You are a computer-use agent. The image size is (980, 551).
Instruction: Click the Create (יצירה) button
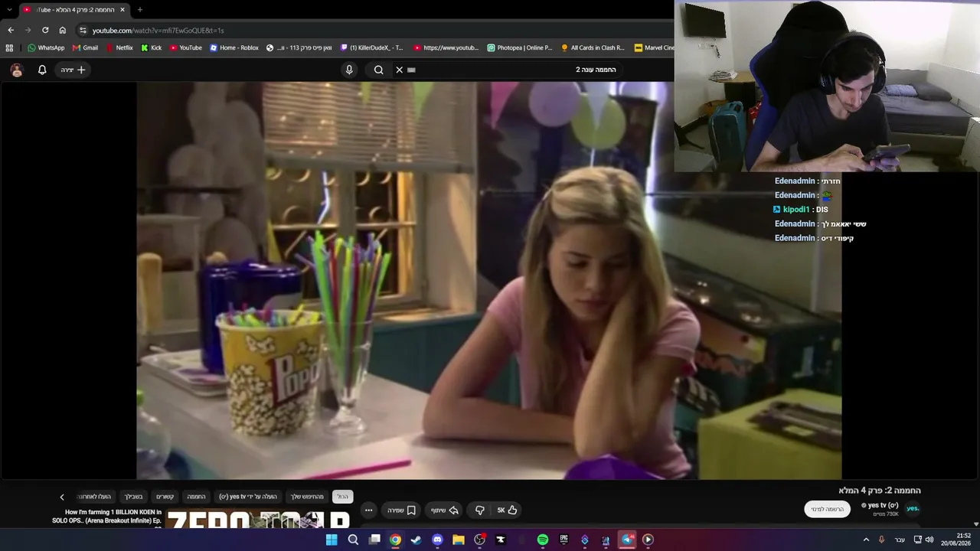(73, 70)
